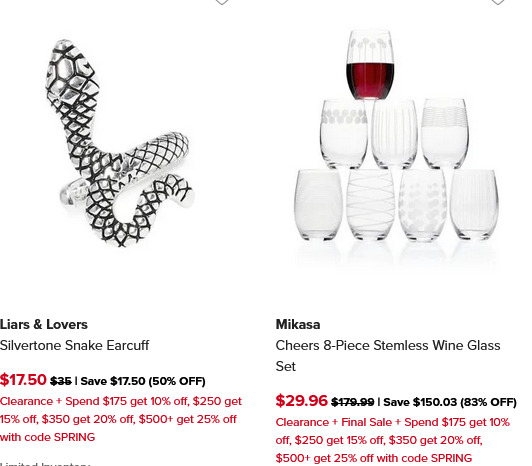Click the earcuff Clearance spend-and-save promo text
The height and width of the screenshot is (466, 532).
click(x=121, y=419)
